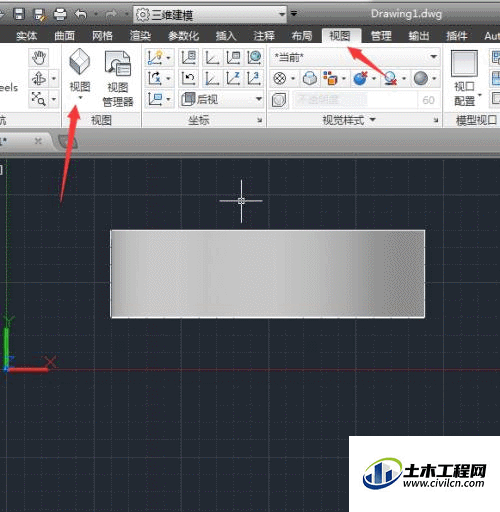Switch to the 管理 ribbon tab
The width and height of the screenshot is (500, 512).
click(x=381, y=36)
